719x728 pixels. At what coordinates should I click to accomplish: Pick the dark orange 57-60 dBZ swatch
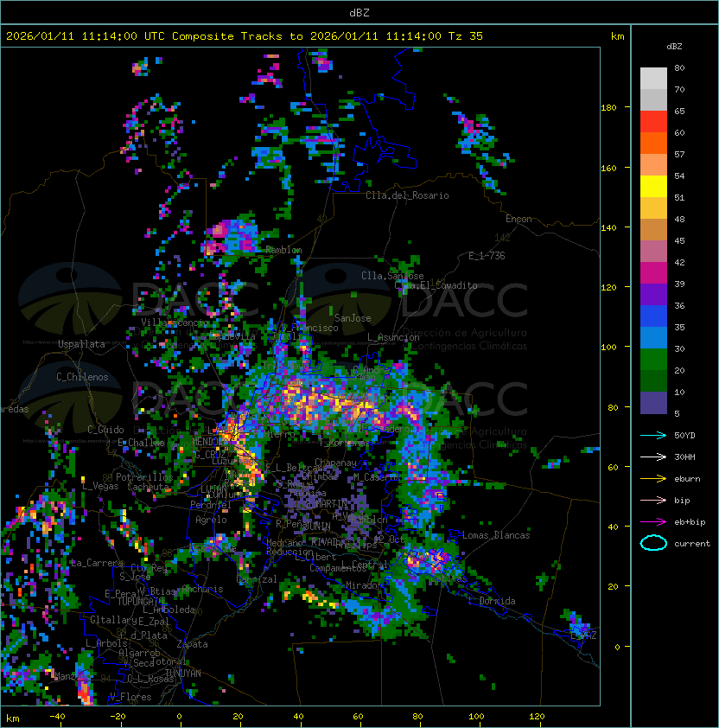(x=653, y=143)
